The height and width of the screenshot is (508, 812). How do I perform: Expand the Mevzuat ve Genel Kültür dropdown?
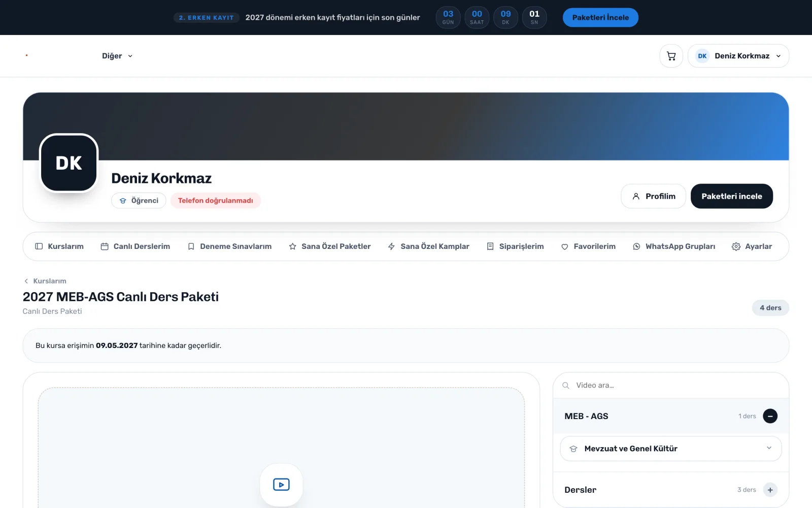(670, 449)
